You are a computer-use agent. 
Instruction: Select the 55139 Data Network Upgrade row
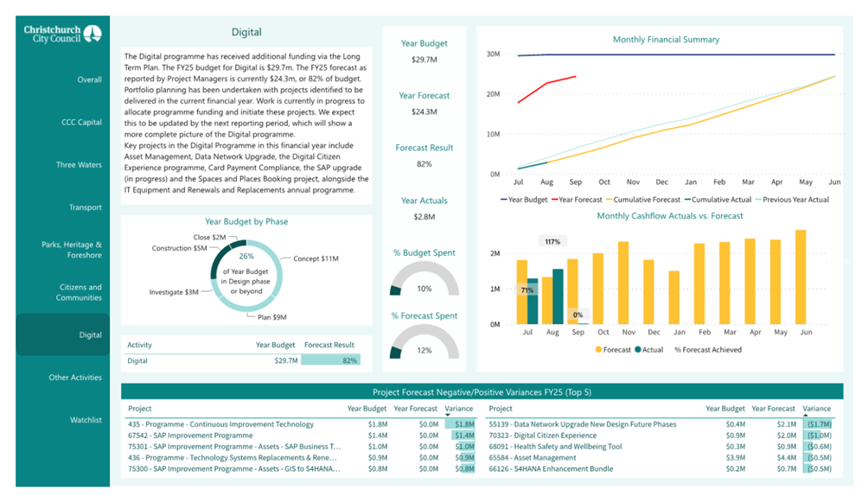pos(661,424)
